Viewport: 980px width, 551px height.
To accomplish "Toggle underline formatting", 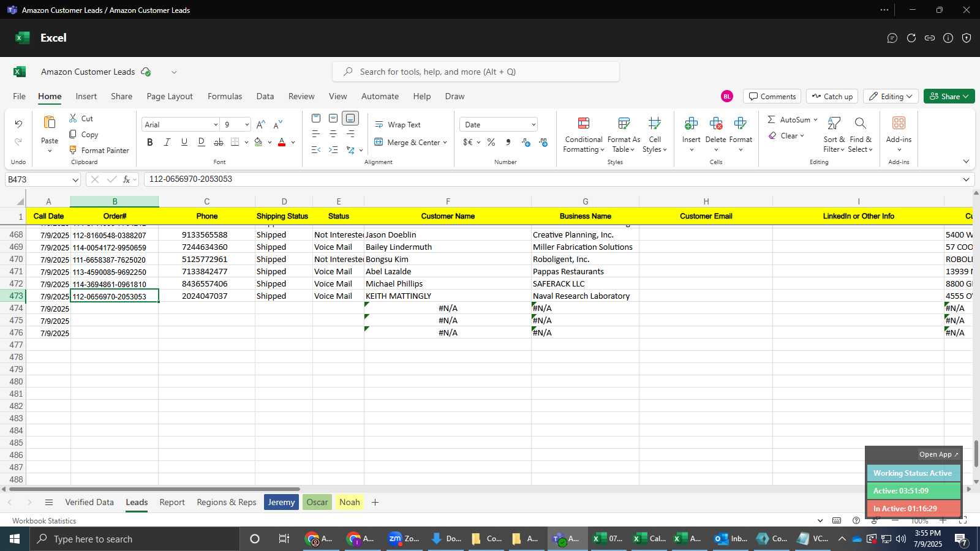I will [184, 143].
